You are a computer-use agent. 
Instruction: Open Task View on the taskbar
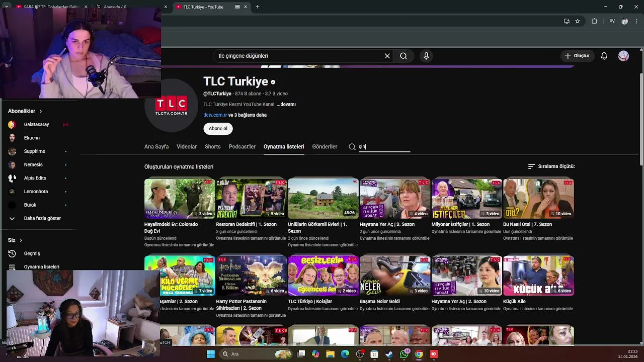click(x=301, y=354)
